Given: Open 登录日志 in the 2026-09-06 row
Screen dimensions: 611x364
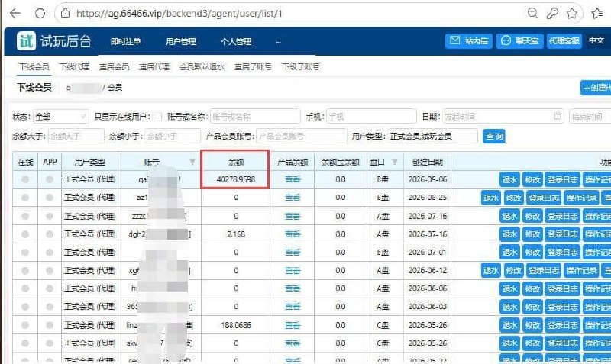Looking at the screenshot, I should point(562,179).
